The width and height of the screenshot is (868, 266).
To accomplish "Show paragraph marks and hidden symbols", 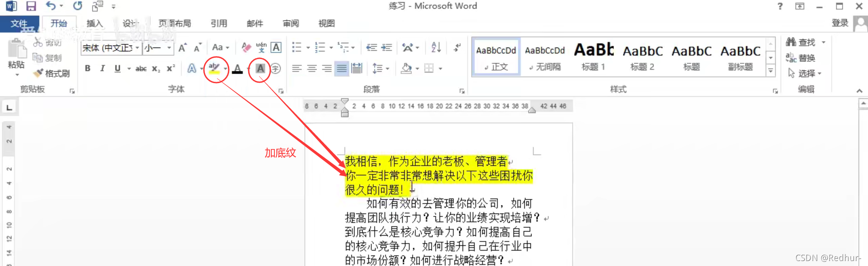I will [457, 47].
